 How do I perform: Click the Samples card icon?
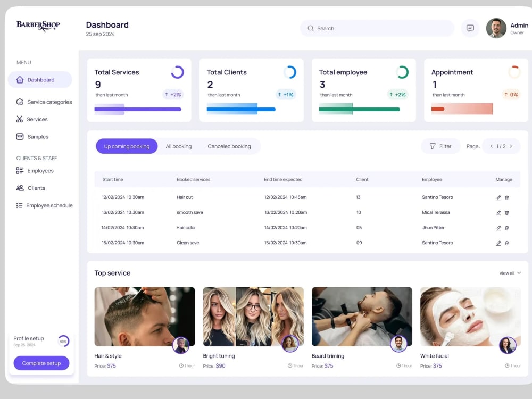(x=20, y=136)
